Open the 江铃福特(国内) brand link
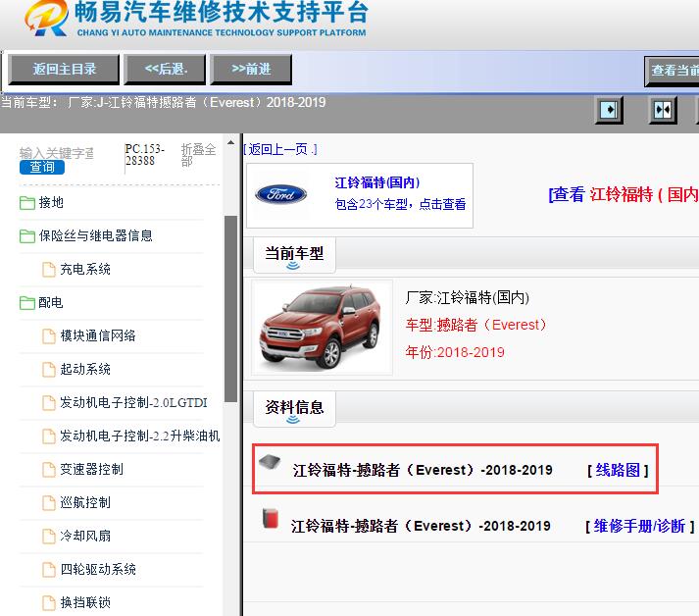Viewport: 699px width, 616px height. click(377, 182)
